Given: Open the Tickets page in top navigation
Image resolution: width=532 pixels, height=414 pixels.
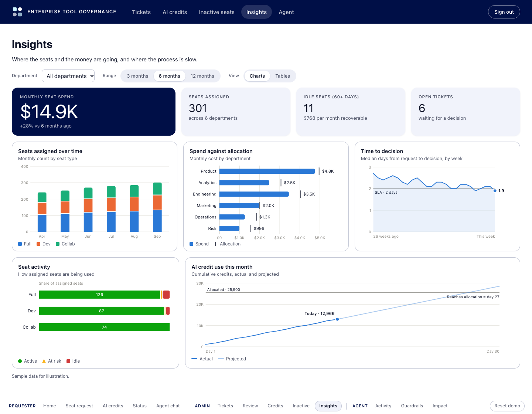Looking at the screenshot, I should tap(141, 12).
